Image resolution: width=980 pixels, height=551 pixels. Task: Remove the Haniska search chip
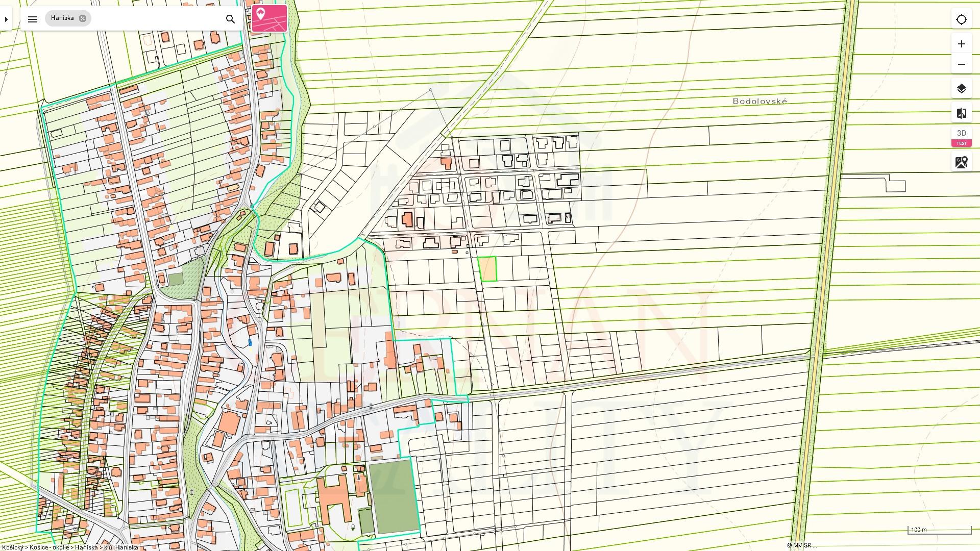[82, 18]
